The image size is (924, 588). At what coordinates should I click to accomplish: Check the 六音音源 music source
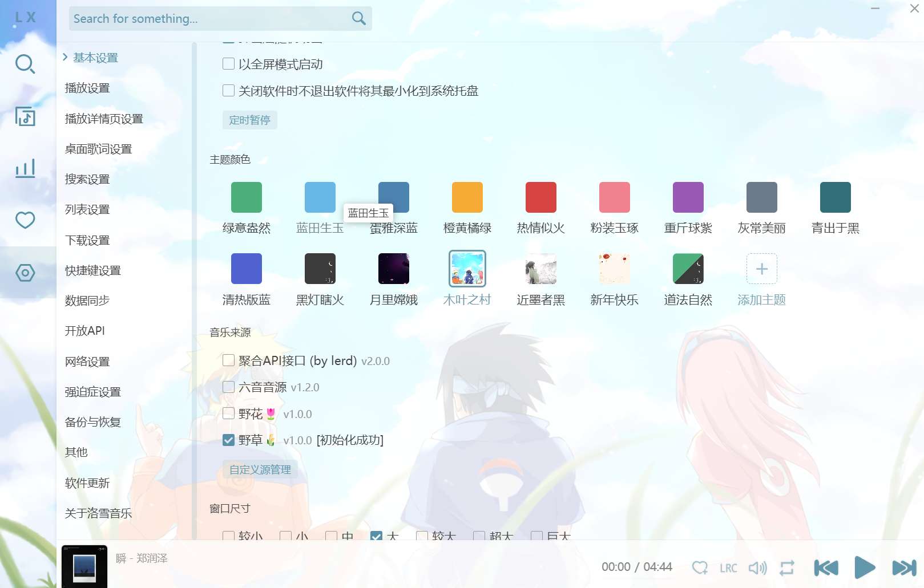(228, 387)
